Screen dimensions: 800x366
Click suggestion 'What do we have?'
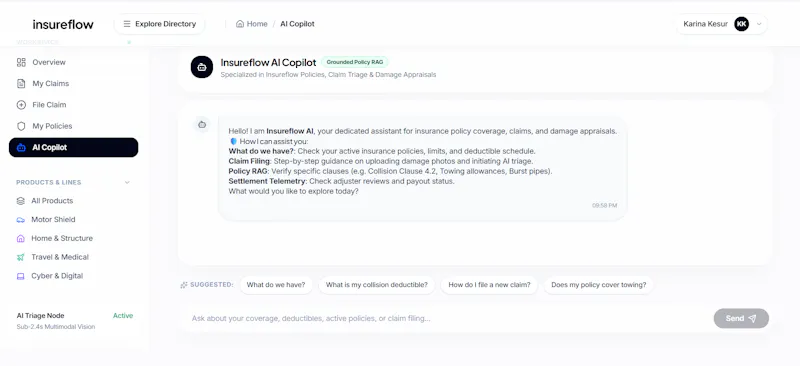click(x=276, y=285)
